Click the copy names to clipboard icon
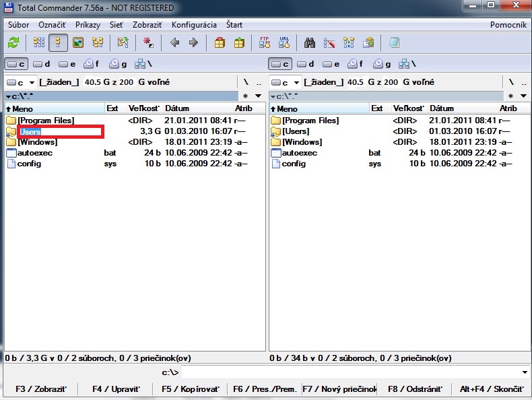Viewport: 532px width, 400px height. [368, 42]
